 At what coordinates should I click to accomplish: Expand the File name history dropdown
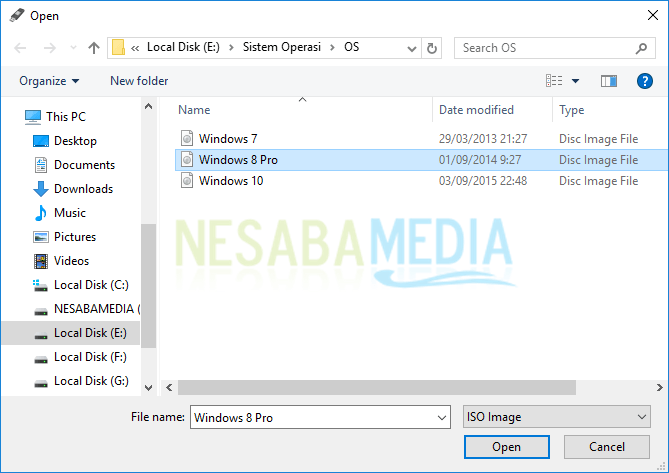pyautogui.click(x=442, y=417)
